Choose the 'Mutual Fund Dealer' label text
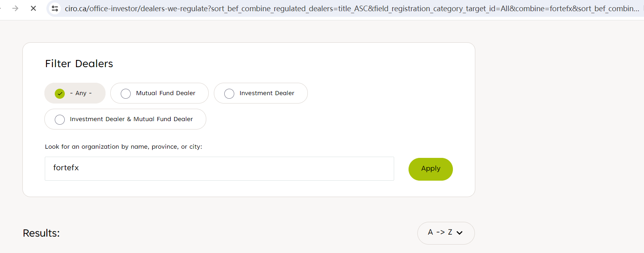 165,93
